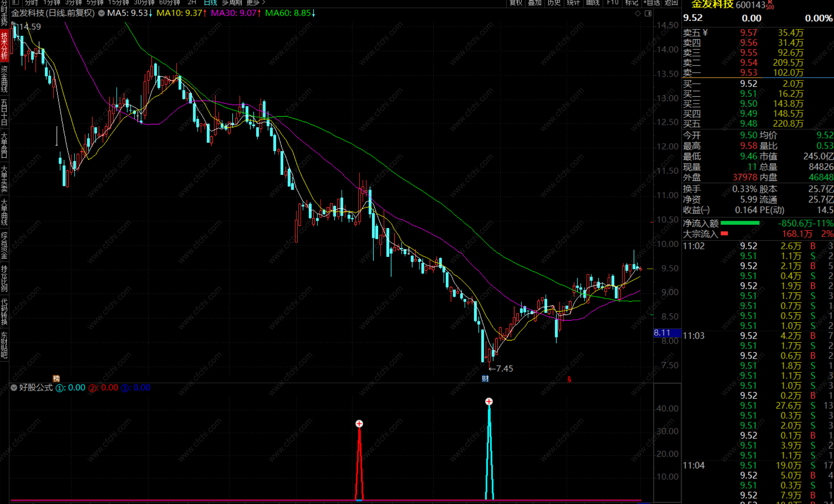Click the panel icon left of 分时
834x504 pixels.
[x=16, y=3]
